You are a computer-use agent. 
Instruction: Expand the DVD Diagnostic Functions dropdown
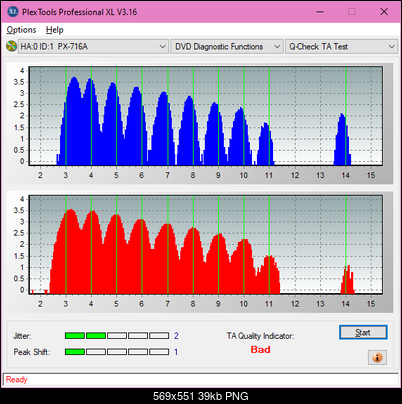227,46
